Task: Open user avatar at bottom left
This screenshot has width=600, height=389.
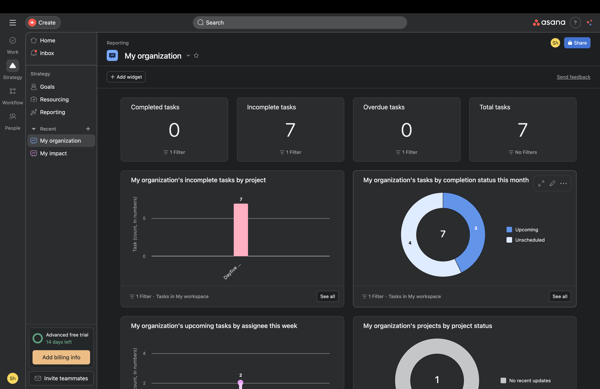Action: [13, 378]
